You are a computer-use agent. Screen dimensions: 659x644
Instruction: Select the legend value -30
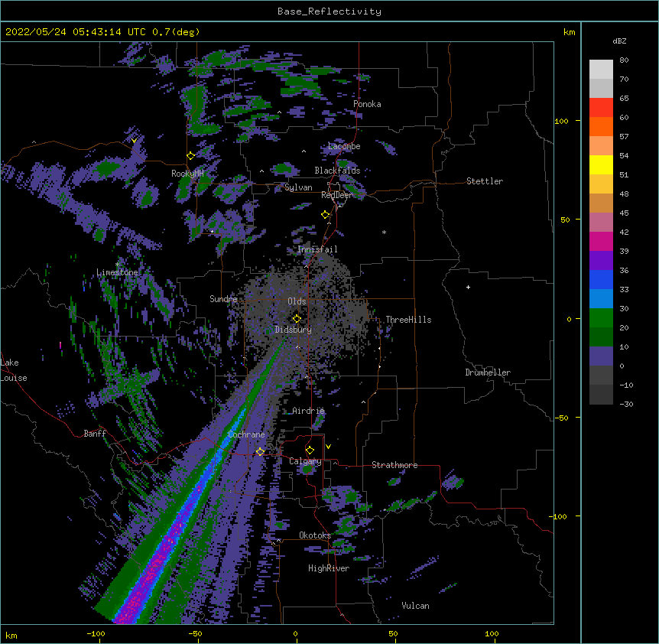626,404
